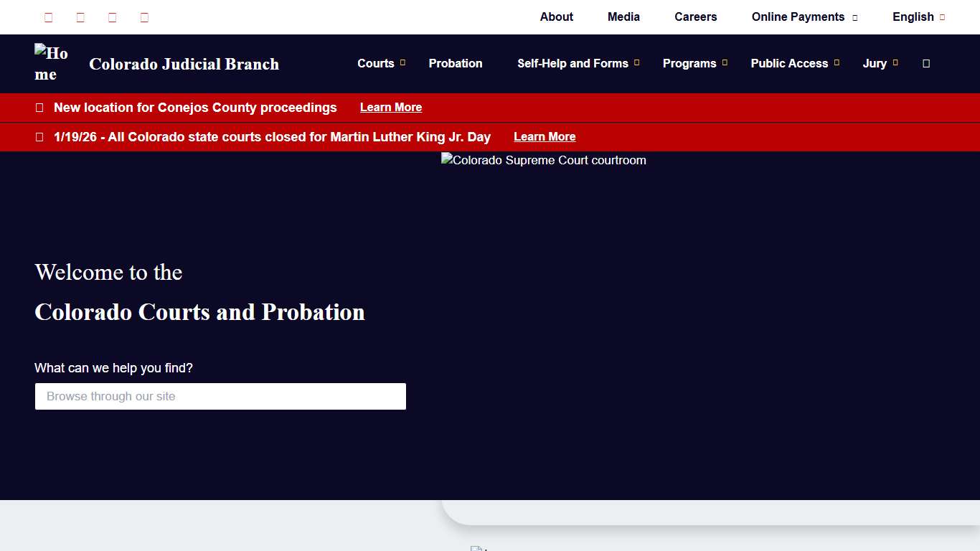Viewport: 980px width, 551px height.
Task: Expand the Public Access menu
Action: click(x=794, y=63)
